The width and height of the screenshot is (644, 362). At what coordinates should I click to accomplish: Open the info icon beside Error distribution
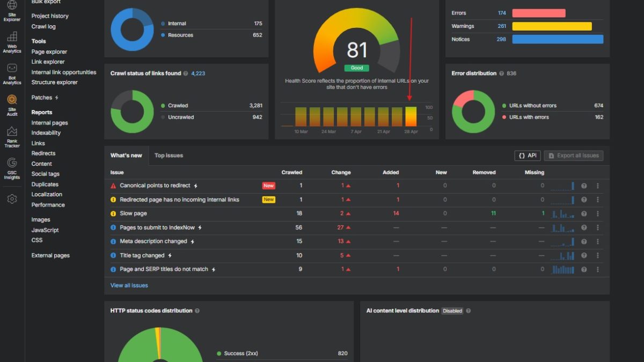(501, 73)
